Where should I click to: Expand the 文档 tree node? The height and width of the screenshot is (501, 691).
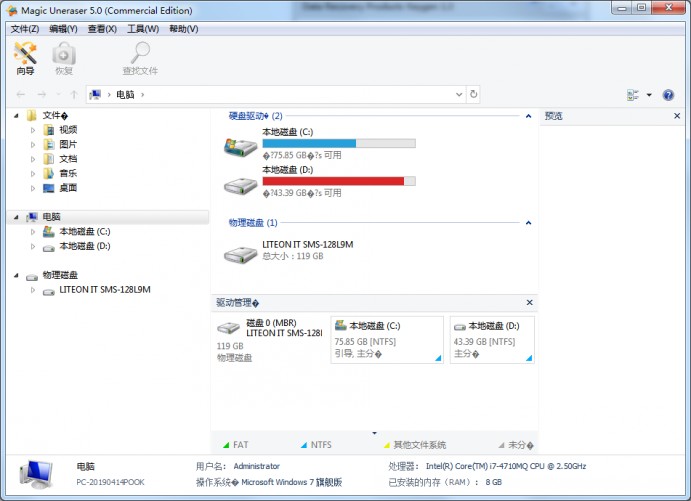[x=33, y=159]
